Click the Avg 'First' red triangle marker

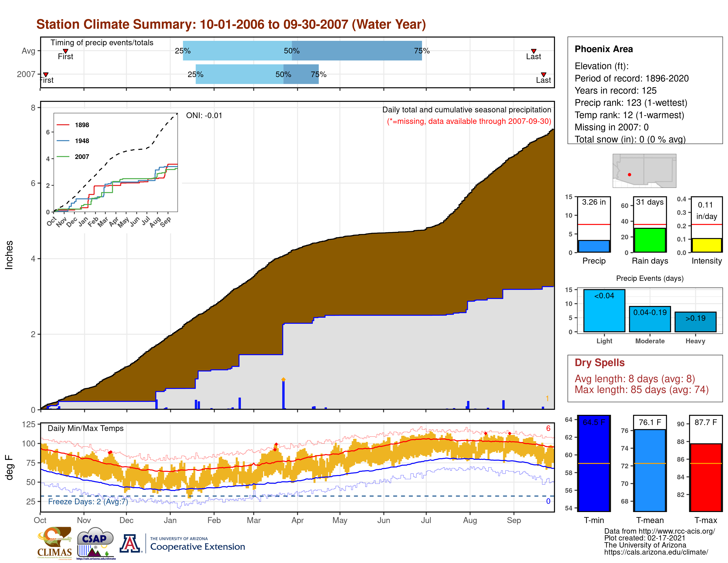66,51
